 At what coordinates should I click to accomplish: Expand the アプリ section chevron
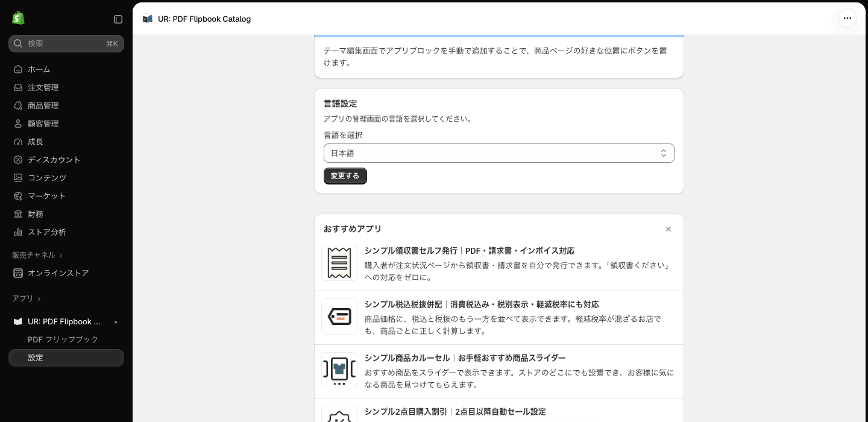click(39, 299)
